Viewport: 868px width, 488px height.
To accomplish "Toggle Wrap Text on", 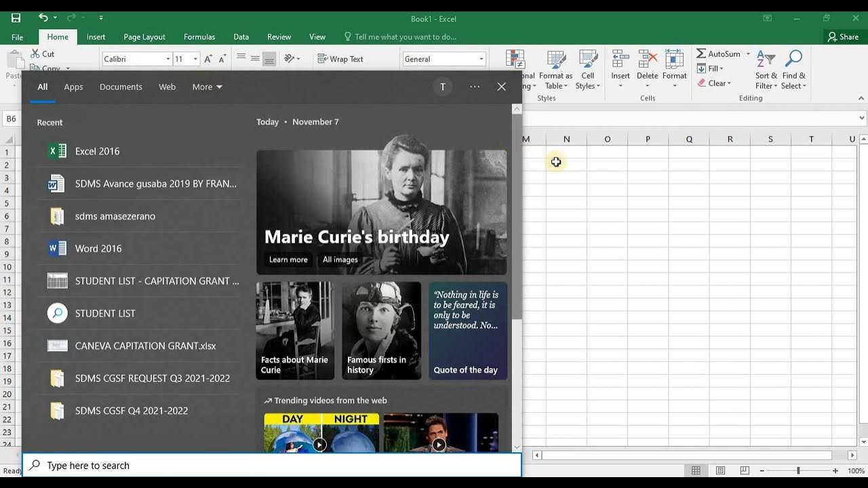I will click(340, 59).
